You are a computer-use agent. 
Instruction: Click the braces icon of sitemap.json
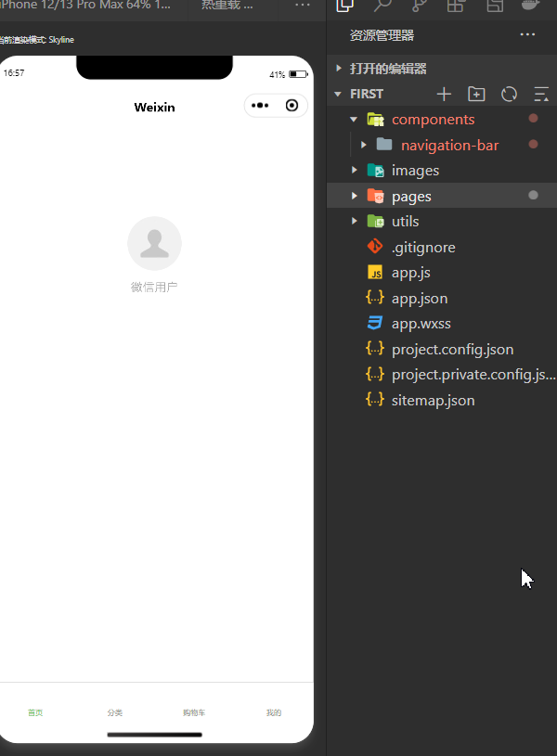375,399
